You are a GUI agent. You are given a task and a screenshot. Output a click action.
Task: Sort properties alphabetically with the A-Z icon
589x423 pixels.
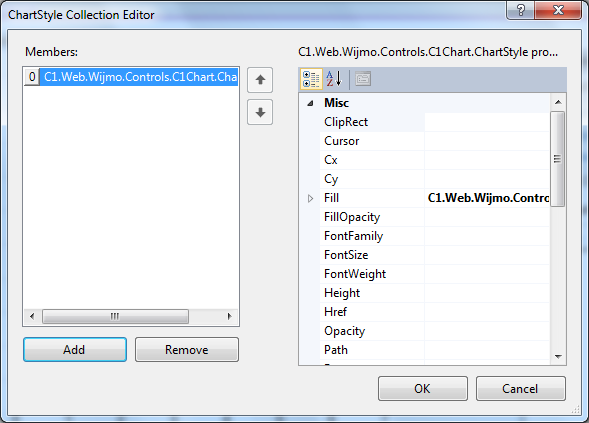coord(334,79)
